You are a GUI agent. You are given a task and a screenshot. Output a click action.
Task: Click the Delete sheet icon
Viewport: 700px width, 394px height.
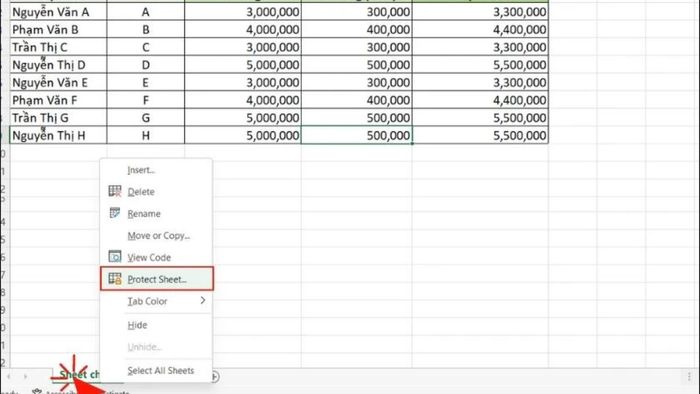click(115, 191)
